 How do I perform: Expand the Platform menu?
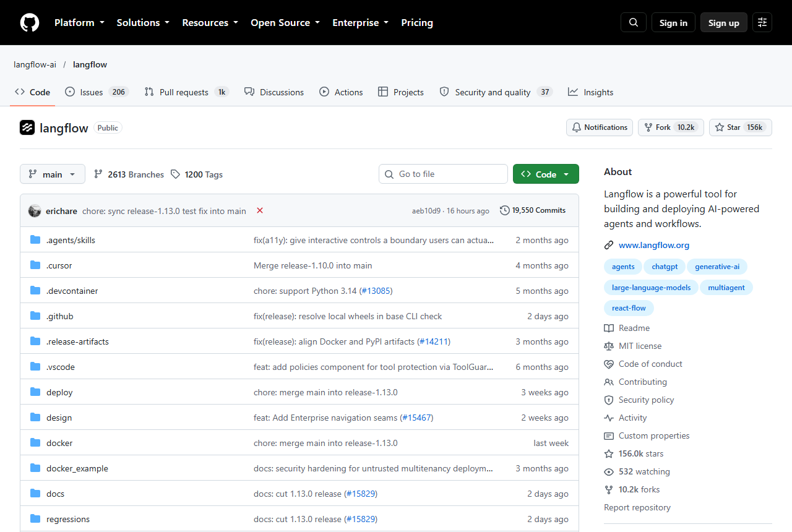[x=80, y=23]
